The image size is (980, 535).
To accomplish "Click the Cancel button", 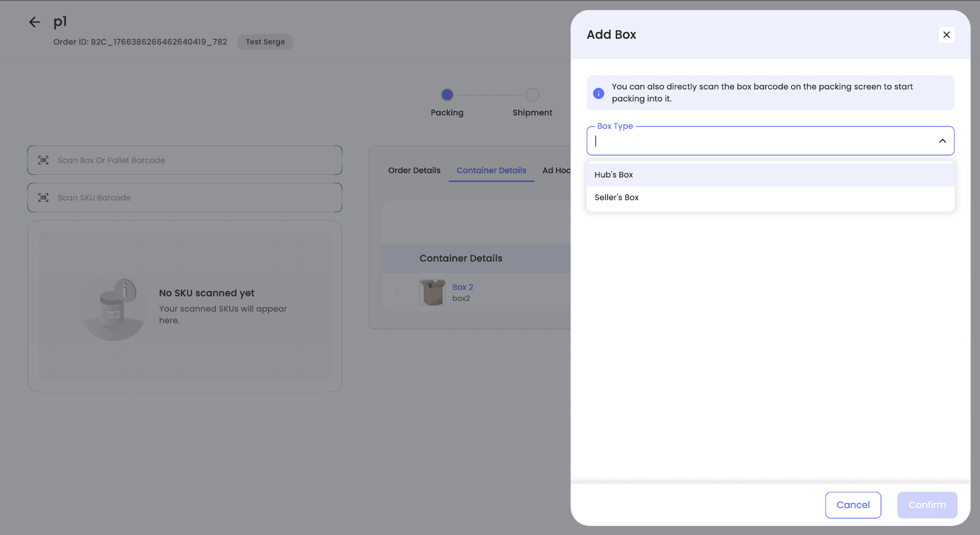I will pyautogui.click(x=853, y=505).
